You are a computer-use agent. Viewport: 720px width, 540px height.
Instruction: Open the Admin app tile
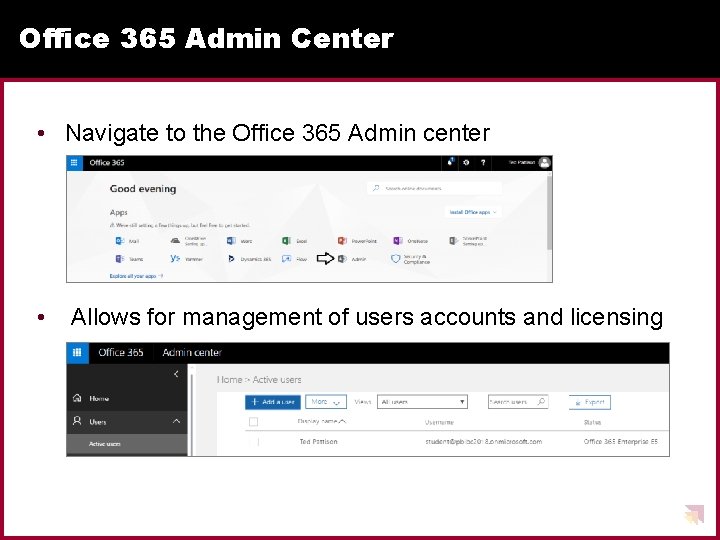[352, 259]
